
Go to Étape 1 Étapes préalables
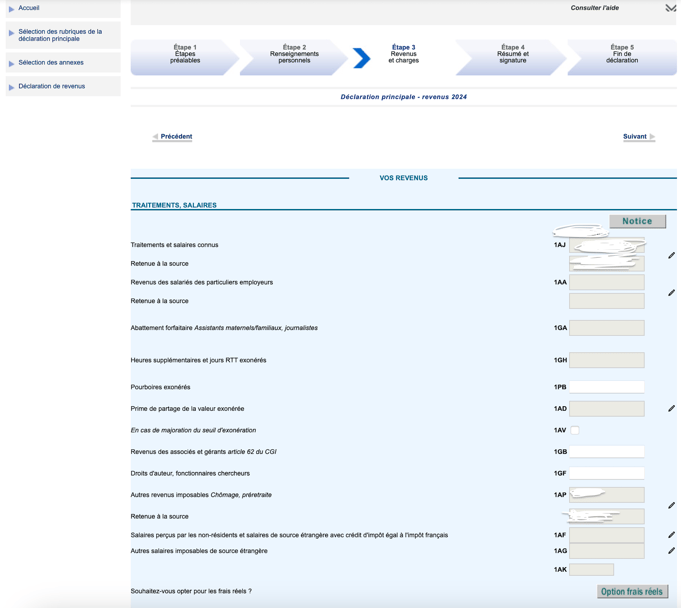tap(185, 57)
